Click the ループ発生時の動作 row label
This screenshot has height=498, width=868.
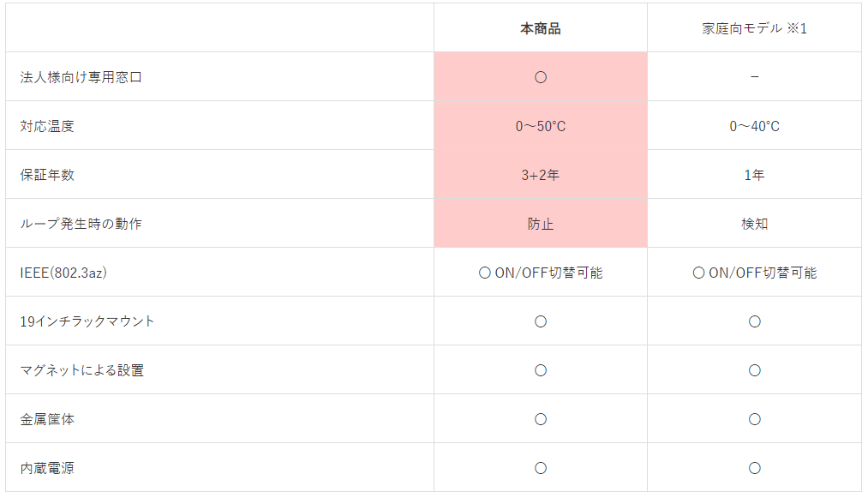[81, 224]
